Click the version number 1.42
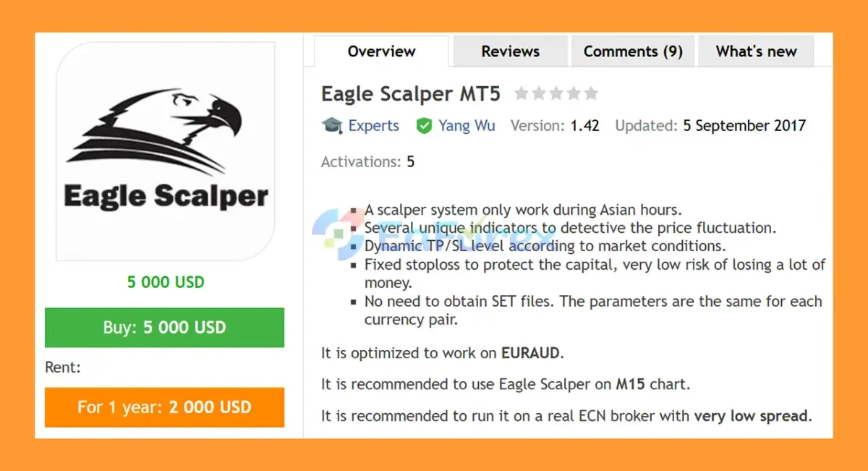868x471 pixels. tap(584, 126)
